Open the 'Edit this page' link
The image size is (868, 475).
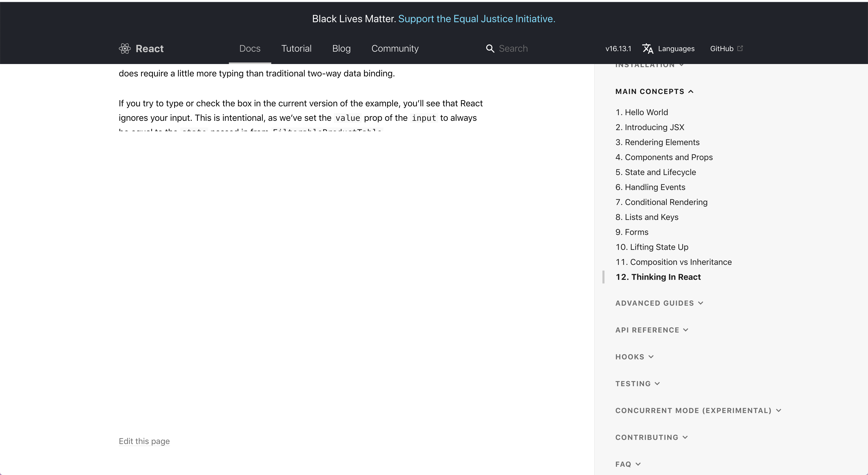(144, 441)
